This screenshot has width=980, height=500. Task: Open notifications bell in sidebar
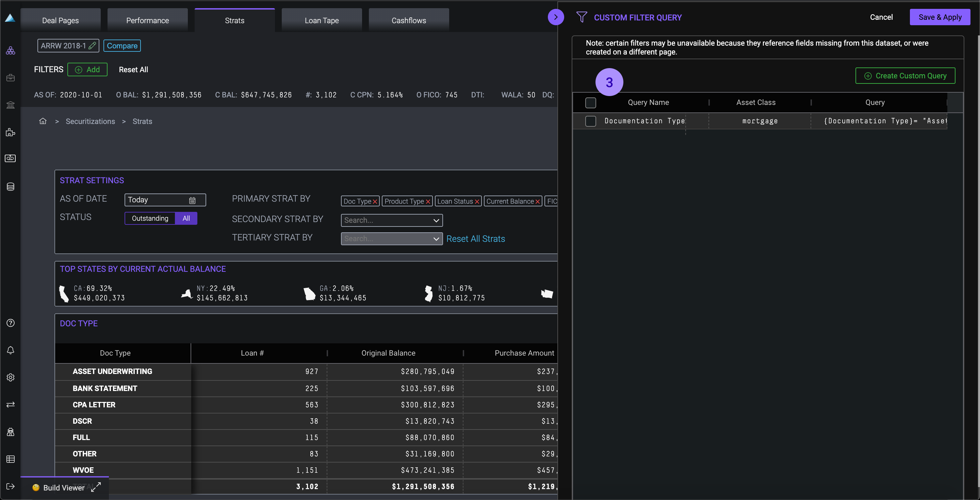coord(11,350)
